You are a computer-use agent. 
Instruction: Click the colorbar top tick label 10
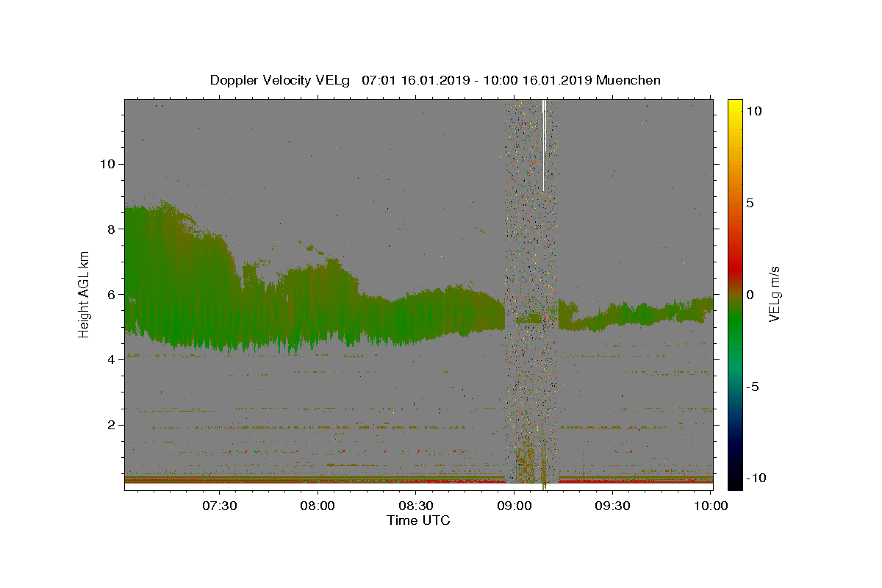[x=755, y=111]
